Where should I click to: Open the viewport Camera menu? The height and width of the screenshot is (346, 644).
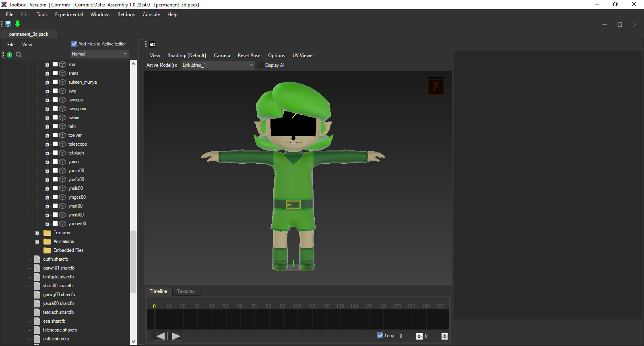click(x=222, y=56)
